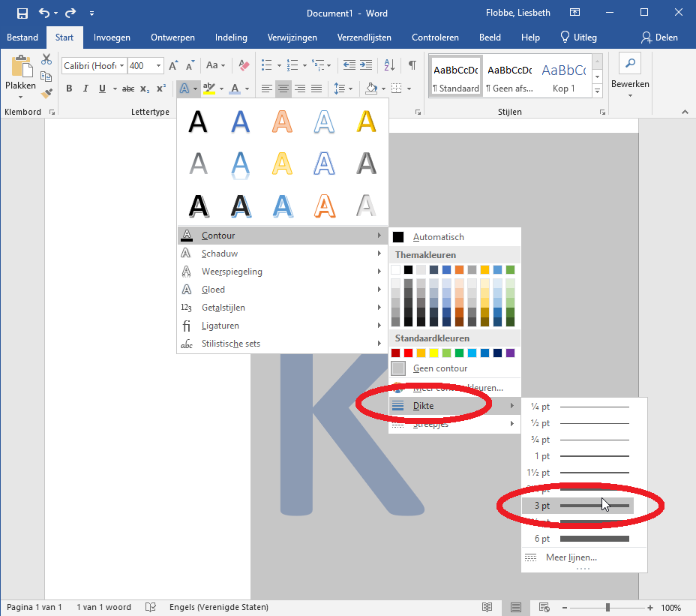
Task: Click Meer lijnen option
Action: [583, 557]
